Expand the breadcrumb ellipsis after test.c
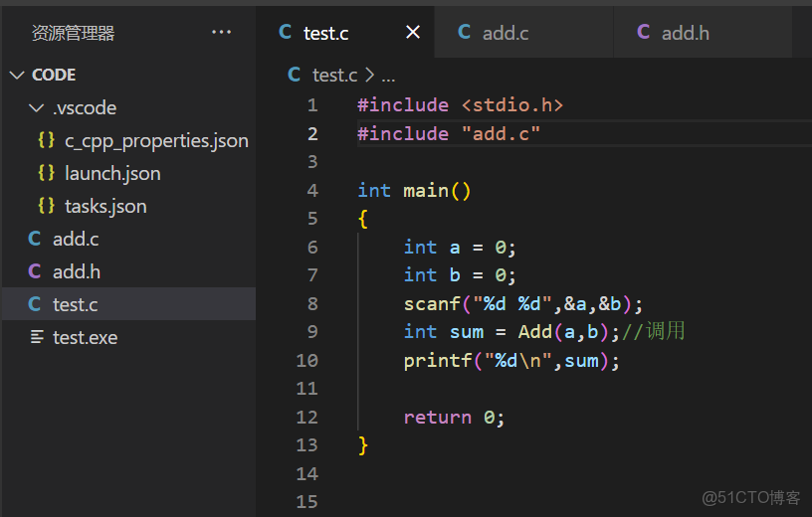 tap(388, 75)
